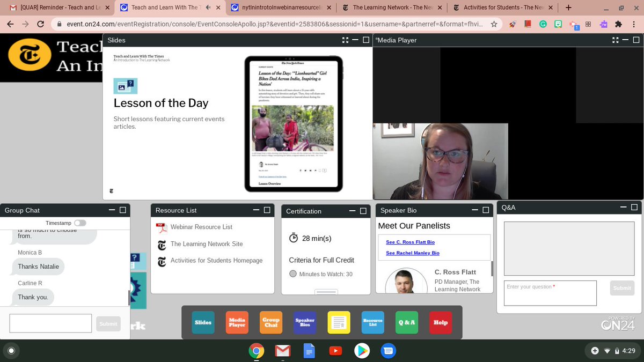
Task: Open the system tray showing 4:29
Action: click(x=613, y=351)
